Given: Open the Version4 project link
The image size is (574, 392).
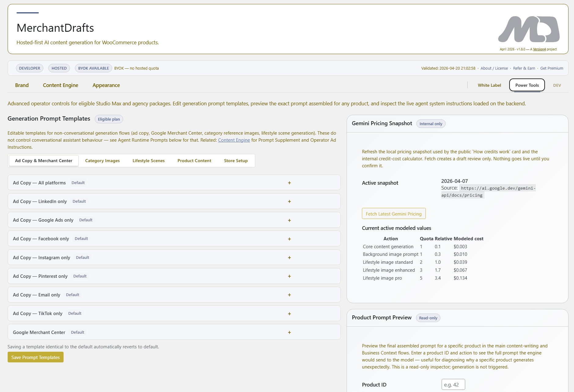Looking at the screenshot, I should tap(539, 49).
